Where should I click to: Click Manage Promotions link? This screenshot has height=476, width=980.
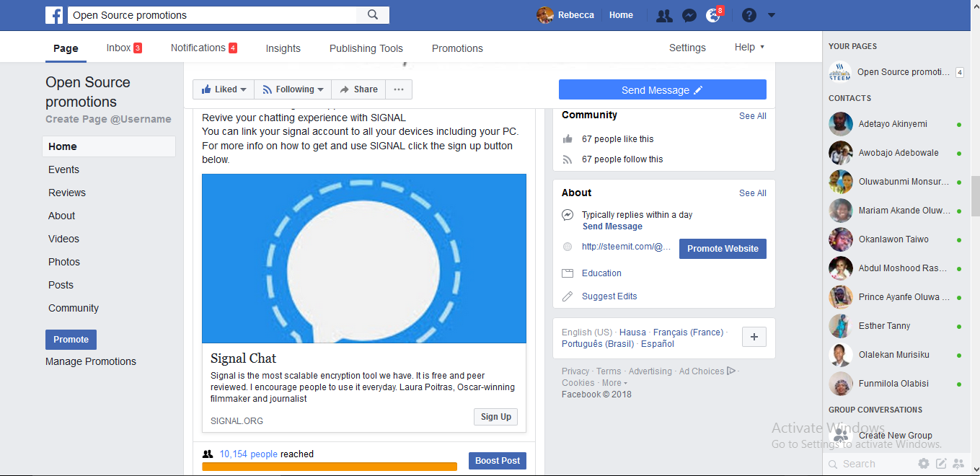pos(91,361)
